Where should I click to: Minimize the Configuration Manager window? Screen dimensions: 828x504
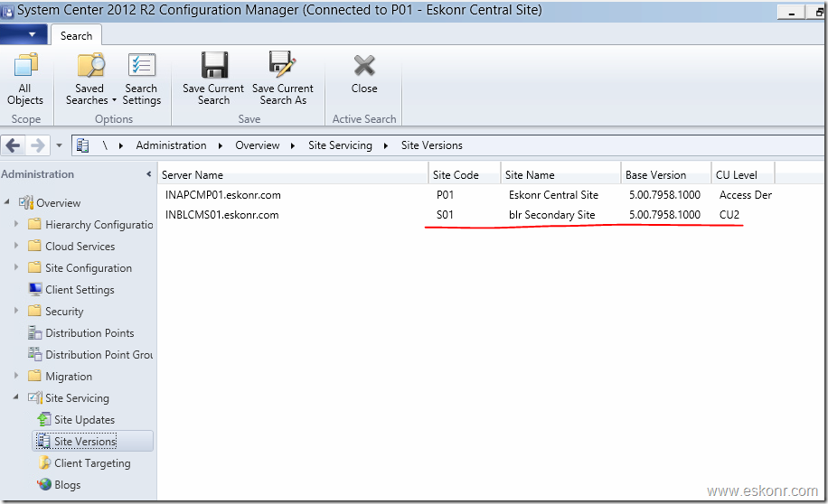click(x=791, y=12)
